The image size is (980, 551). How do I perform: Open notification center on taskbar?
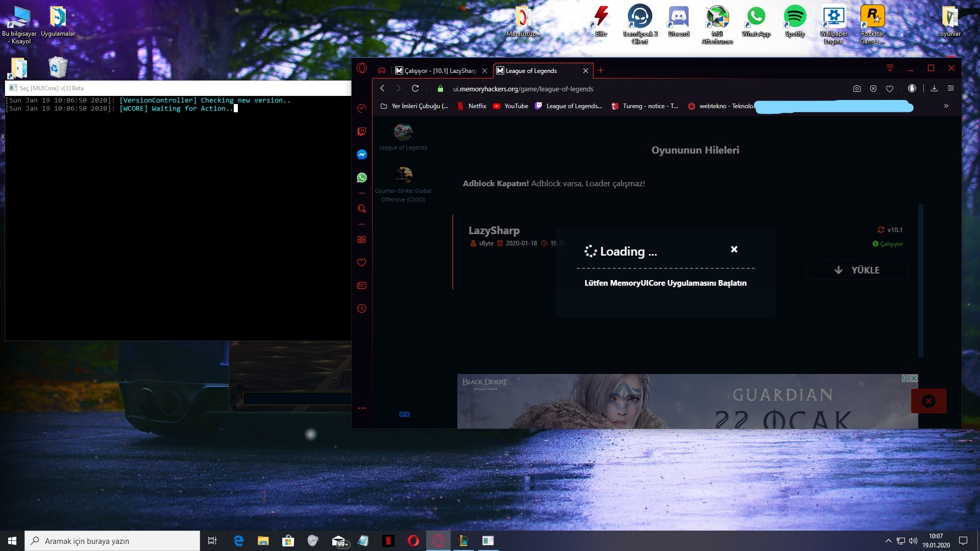click(x=963, y=541)
